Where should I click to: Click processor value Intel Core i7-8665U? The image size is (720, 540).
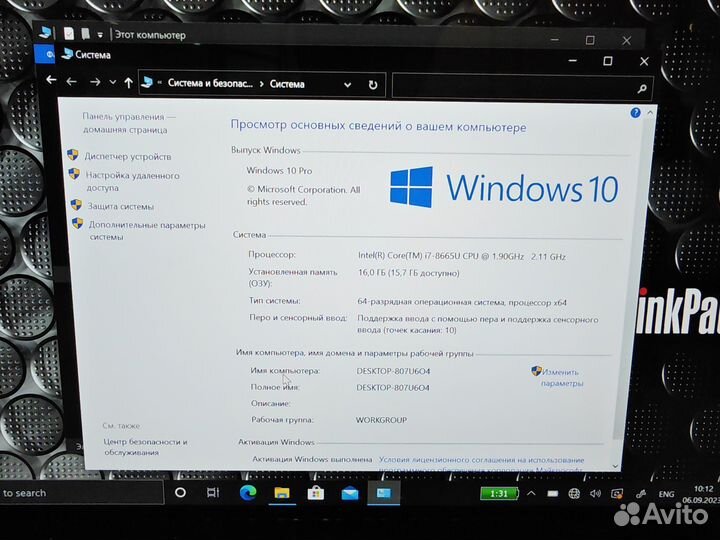461,256
